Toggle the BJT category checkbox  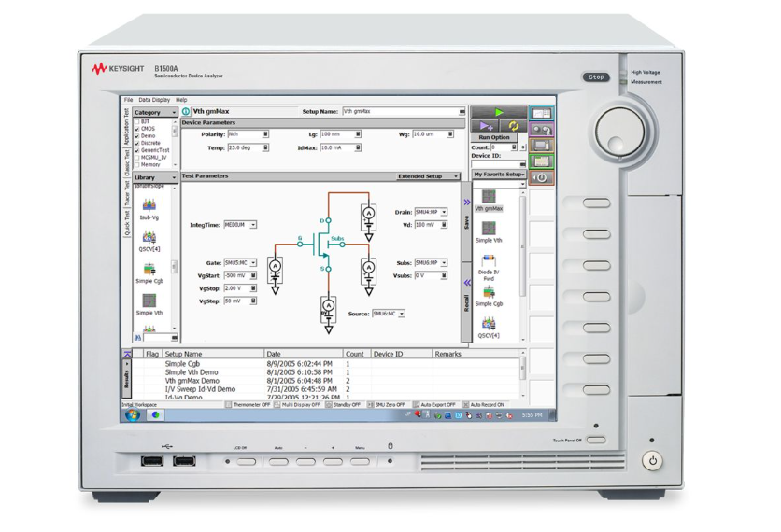pos(137,122)
